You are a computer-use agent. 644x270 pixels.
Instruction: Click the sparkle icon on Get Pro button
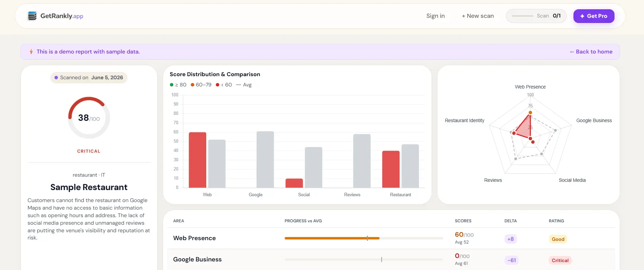coord(582,16)
